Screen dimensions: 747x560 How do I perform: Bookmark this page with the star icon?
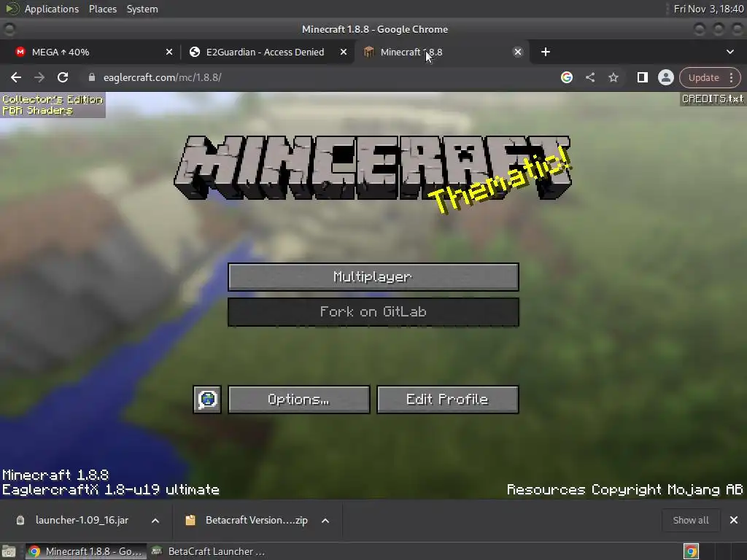[x=613, y=77]
